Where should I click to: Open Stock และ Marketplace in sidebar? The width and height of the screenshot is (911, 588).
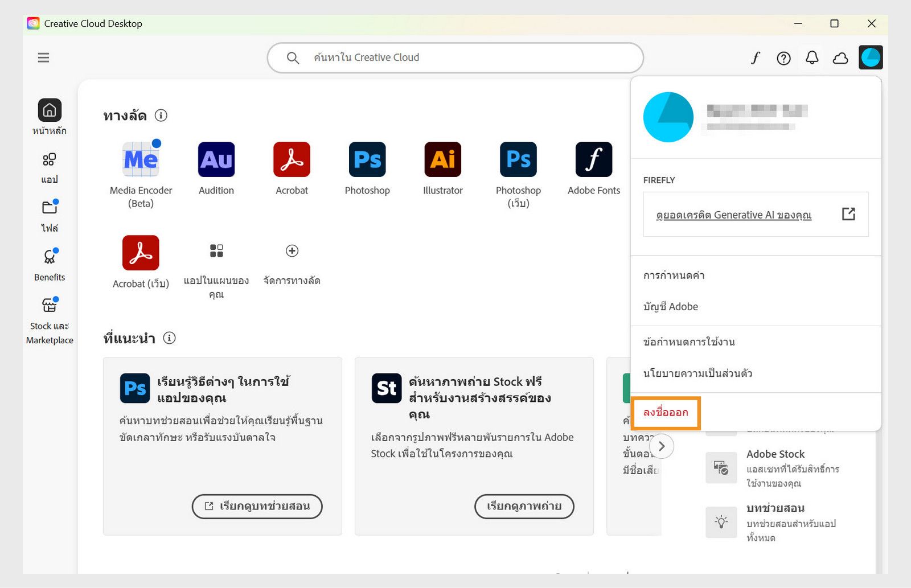tap(50, 321)
